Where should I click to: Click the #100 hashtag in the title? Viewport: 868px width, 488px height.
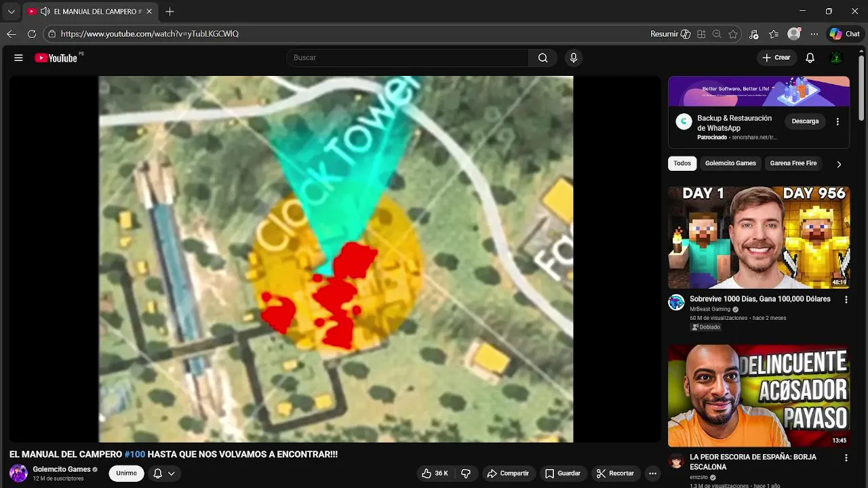click(x=135, y=454)
